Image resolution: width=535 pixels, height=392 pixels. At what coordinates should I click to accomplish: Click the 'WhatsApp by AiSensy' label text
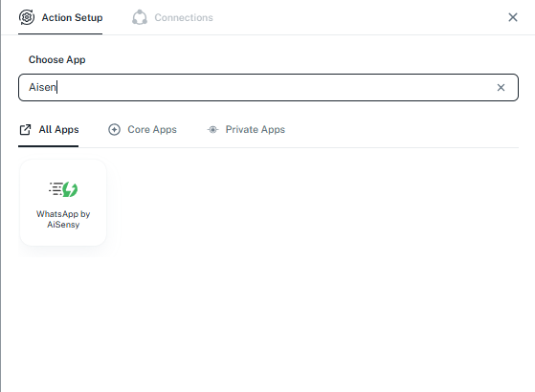(x=63, y=219)
